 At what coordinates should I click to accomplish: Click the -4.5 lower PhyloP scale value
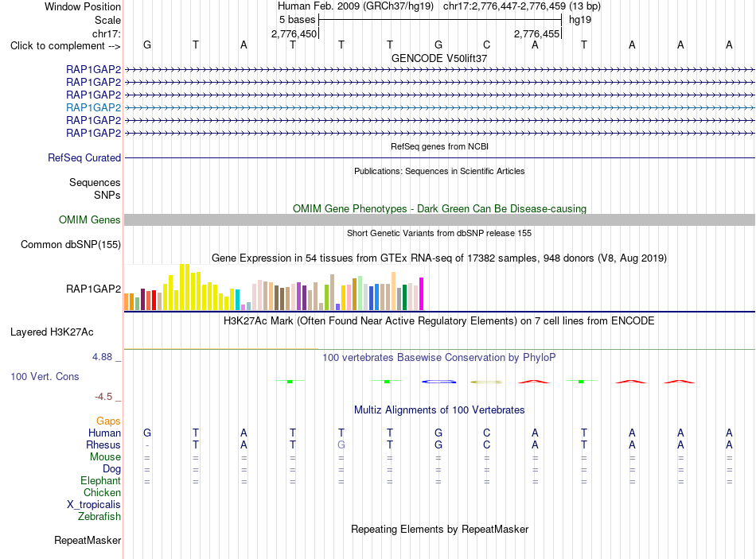[x=103, y=397]
